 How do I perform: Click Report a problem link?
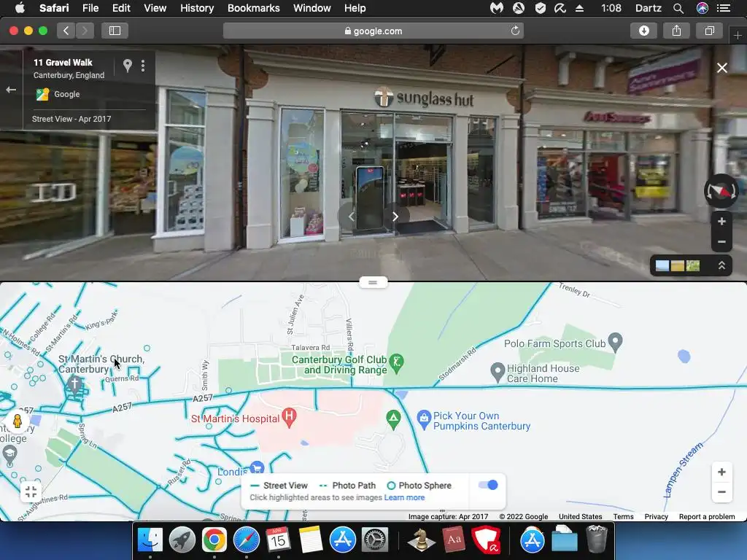point(706,517)
